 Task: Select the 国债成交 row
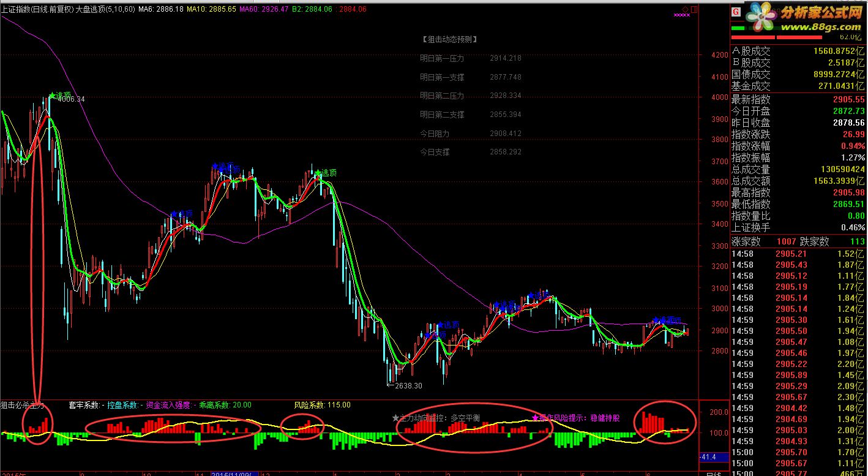click(799, 74)
